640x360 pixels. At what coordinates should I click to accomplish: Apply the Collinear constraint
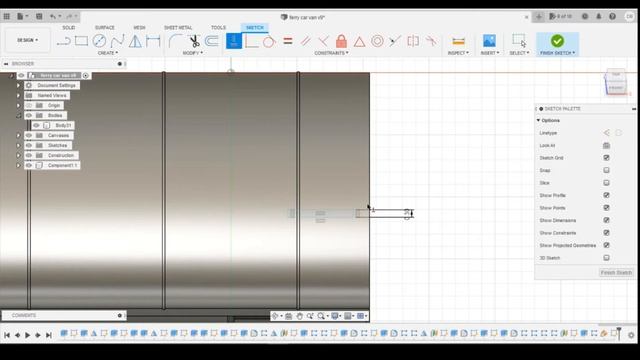coord(395,41)
